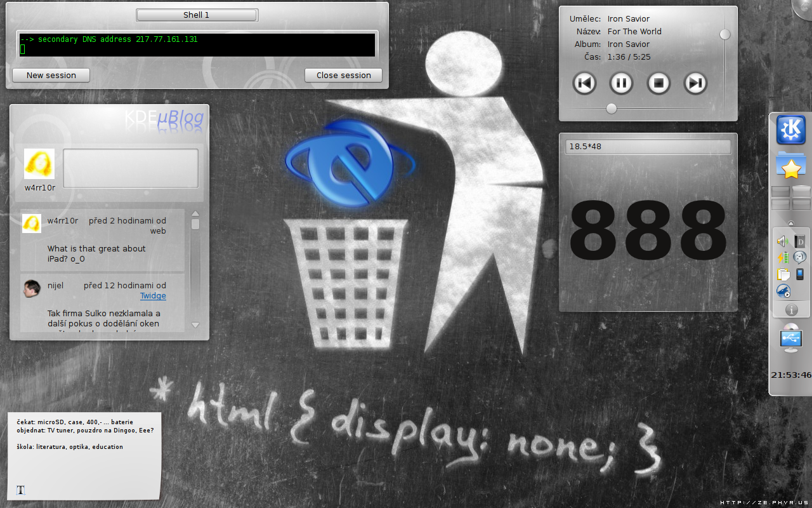Switch to the fourth virtual desktop in pager
Screen dimensions: 812x508
(x=801, y=204)
